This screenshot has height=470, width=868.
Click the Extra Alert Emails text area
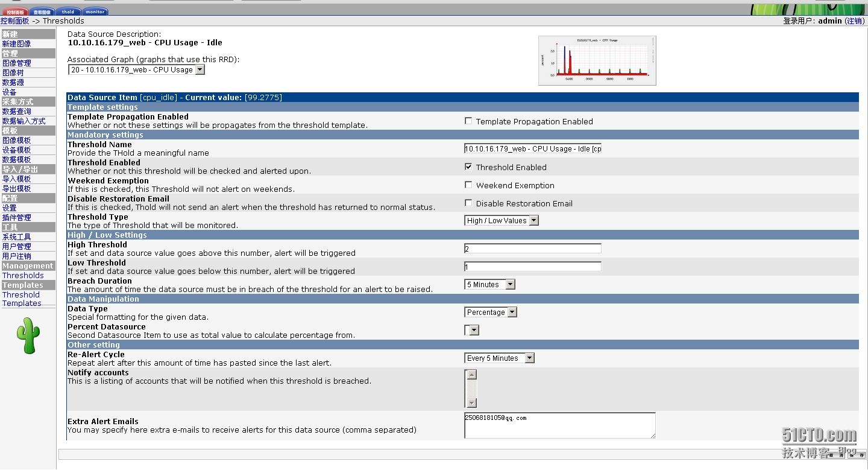pos(560,425)
